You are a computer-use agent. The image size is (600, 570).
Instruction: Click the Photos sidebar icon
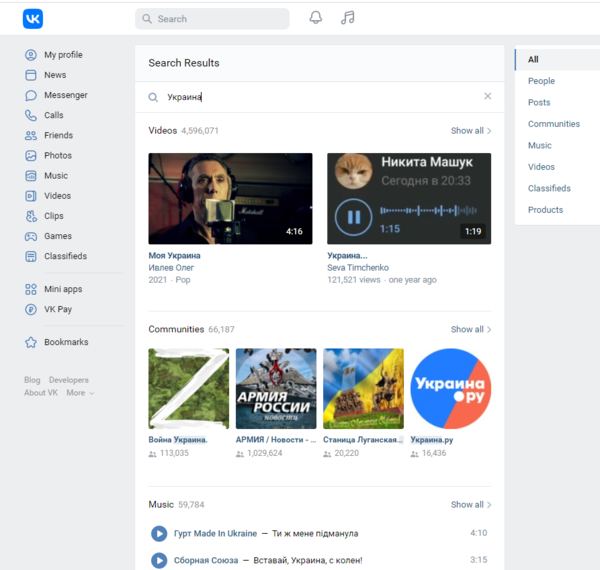click(31, 156)
